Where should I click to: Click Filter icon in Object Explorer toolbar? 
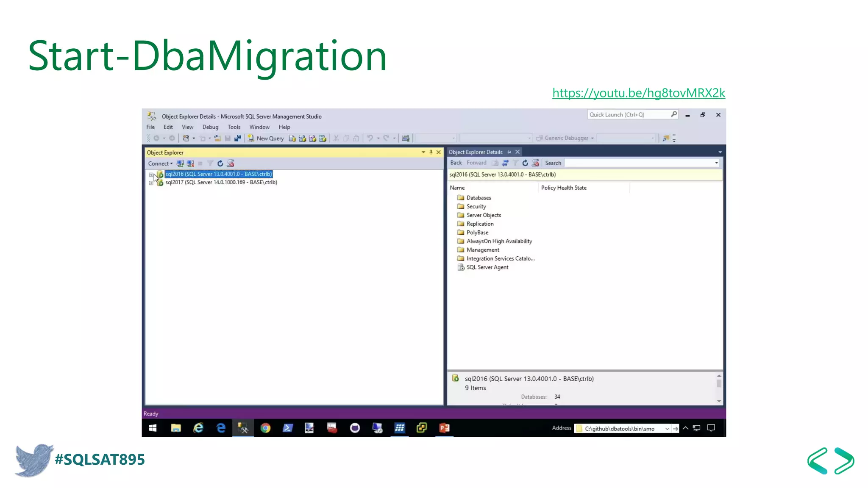210,164
